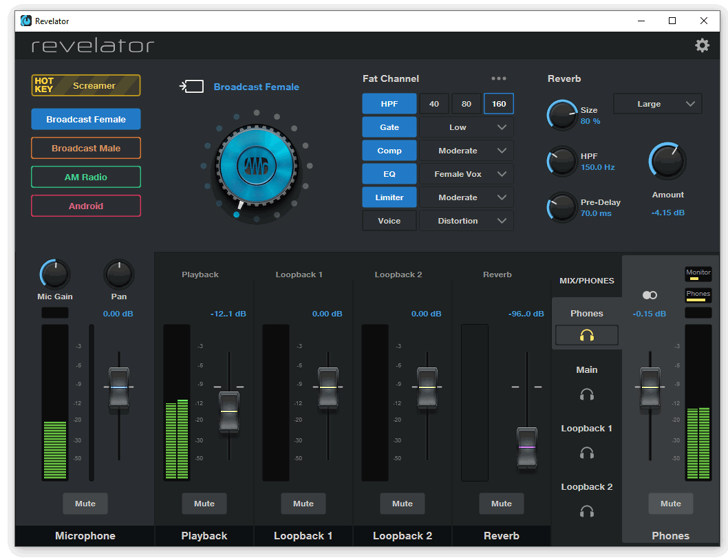The height and width of the screenshot is (560, 728).
Task: Toggle the Limiter processor
Action: [389, 197]
